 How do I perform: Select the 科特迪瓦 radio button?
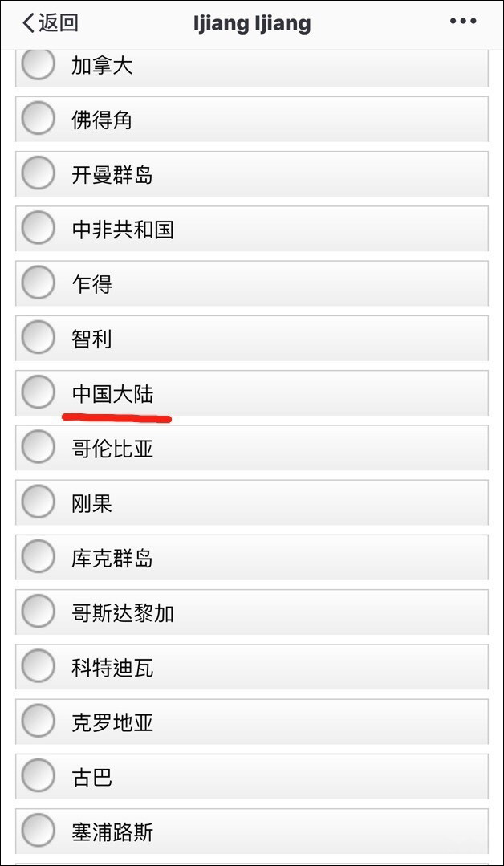point(39,667)
